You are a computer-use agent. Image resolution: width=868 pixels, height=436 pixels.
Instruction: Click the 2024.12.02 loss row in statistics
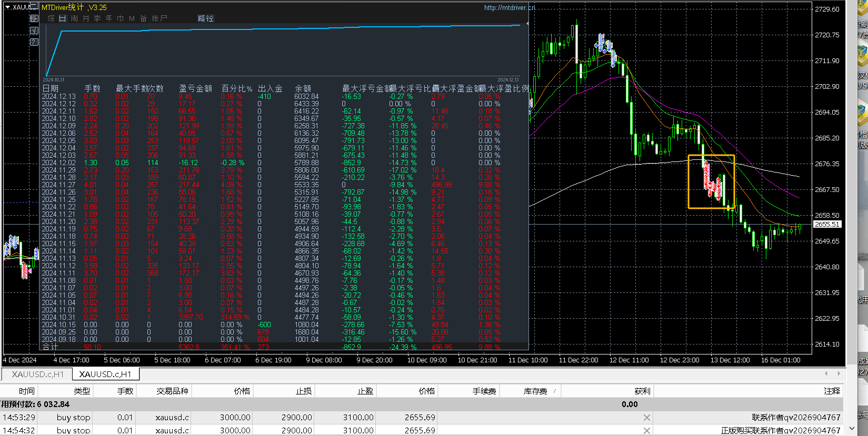coord(284,163)
